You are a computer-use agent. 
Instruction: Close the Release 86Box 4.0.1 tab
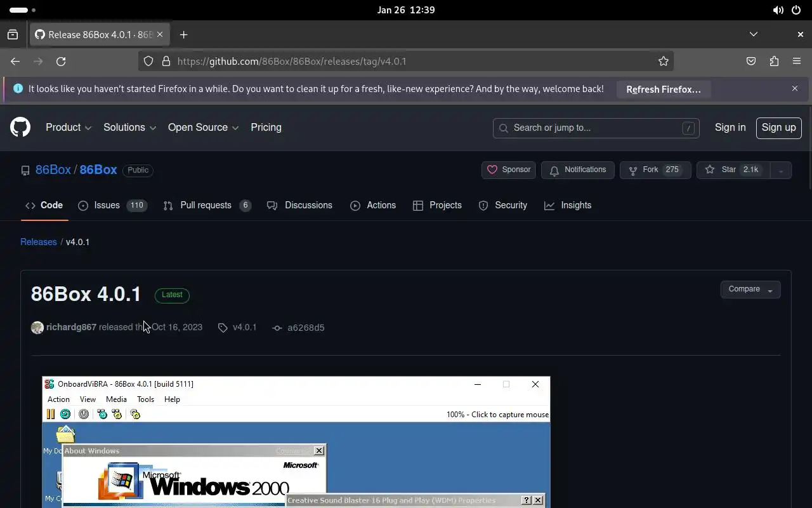point(160,34)
